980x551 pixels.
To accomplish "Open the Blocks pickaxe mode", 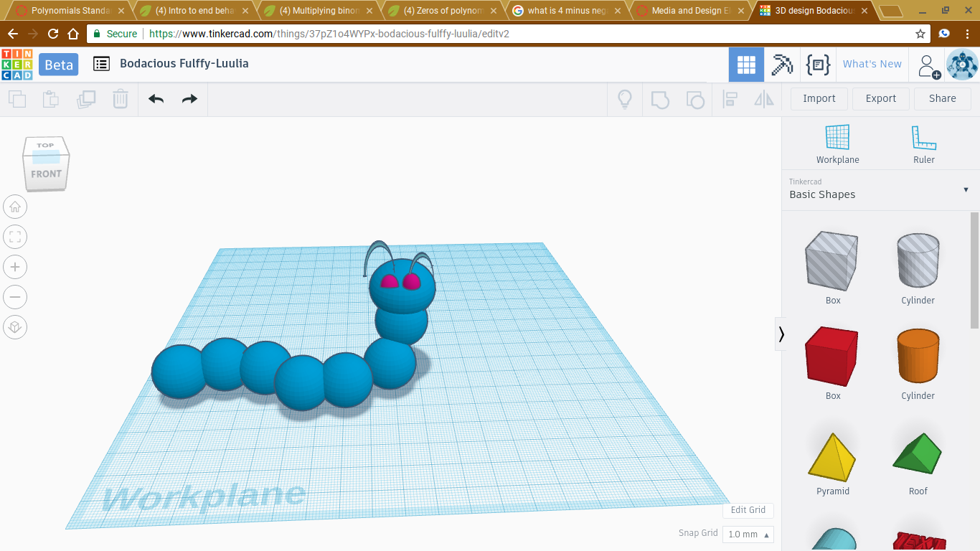I will coord(782,65).
